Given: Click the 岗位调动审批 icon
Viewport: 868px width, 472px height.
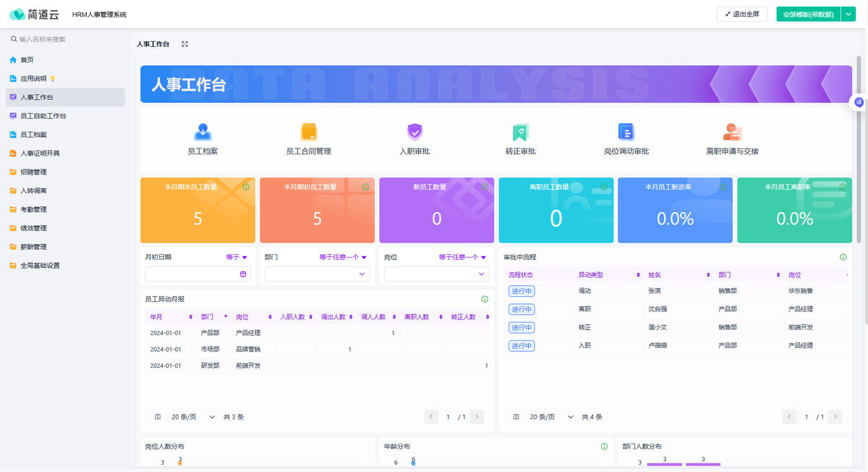Looking at the screenshot, I should tap(626, 132).
